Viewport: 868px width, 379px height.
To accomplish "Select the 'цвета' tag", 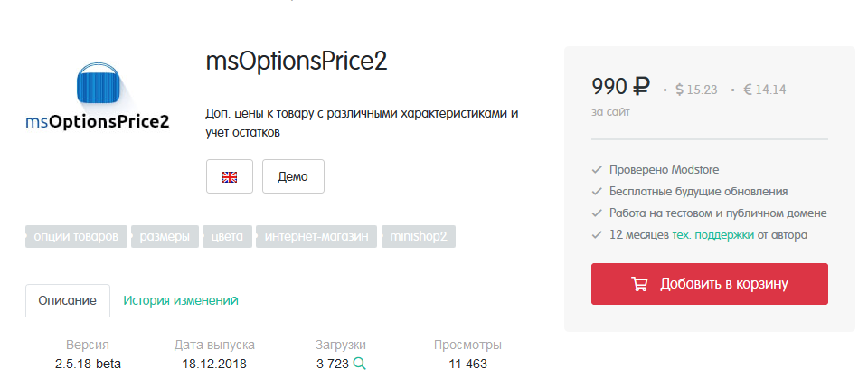I will [x=226, y=237].
